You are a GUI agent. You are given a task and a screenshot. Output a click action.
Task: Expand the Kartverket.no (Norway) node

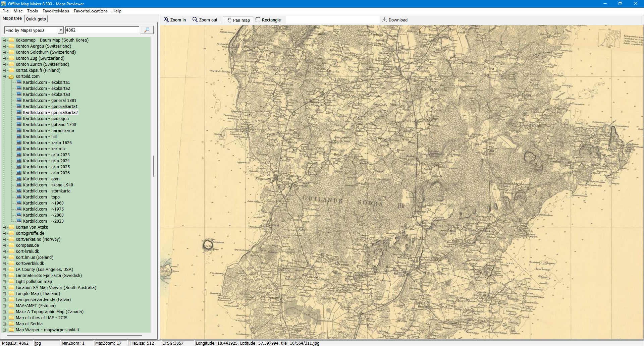(4, 239)
